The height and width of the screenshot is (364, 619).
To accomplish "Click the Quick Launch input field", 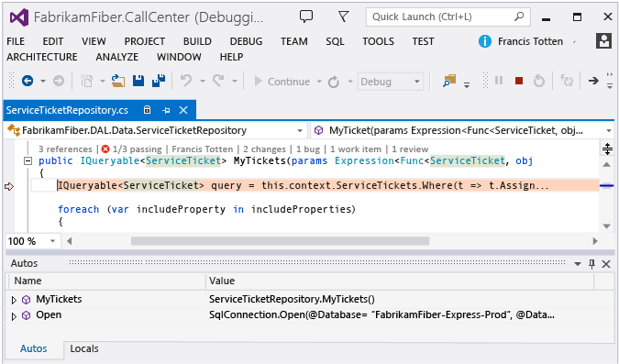I will pyautogui.click(x=448, y=17).
